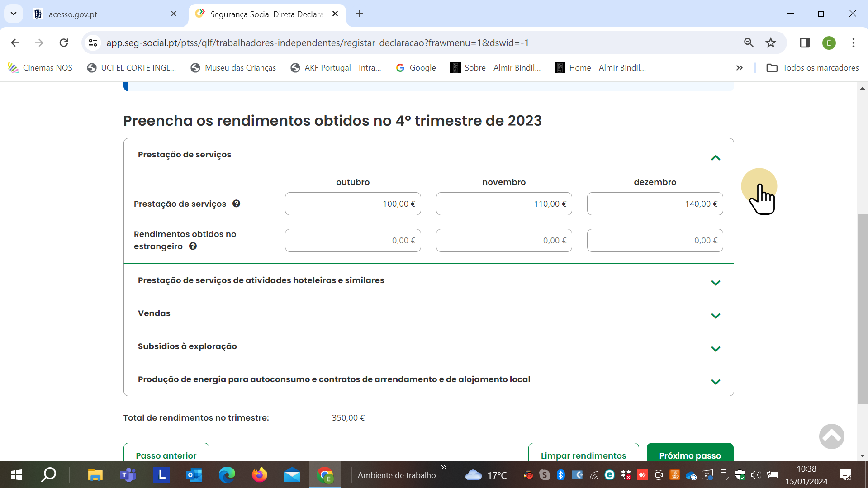Image resolution: width=868 pixels, height=488 pixels.
Task: Open Outlook from the taskbar
Action: point(194,474)
